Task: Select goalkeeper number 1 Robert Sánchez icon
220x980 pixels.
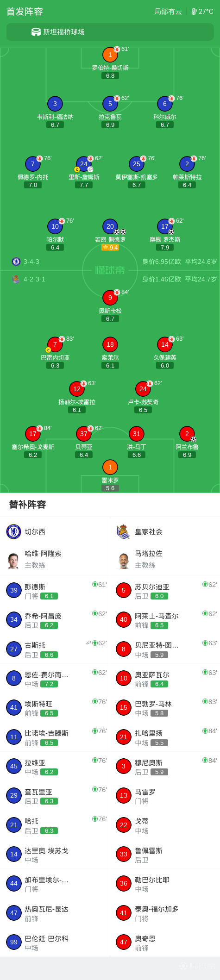Action: pos(110,55)
